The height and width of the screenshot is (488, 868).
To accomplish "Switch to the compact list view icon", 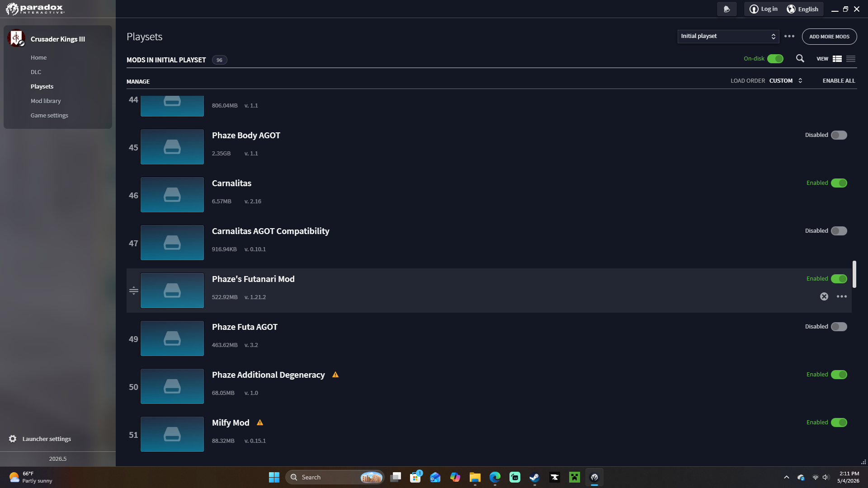I will [851, 59].
